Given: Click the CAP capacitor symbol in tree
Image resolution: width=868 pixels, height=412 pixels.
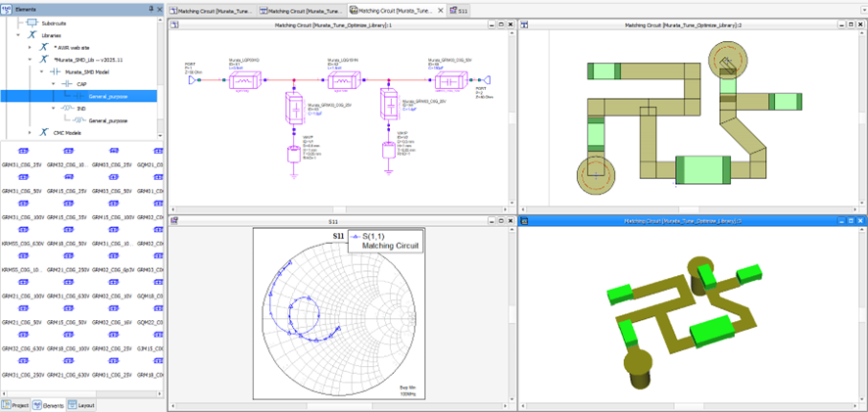Looking at the screenshot, I should click(69, 84).
